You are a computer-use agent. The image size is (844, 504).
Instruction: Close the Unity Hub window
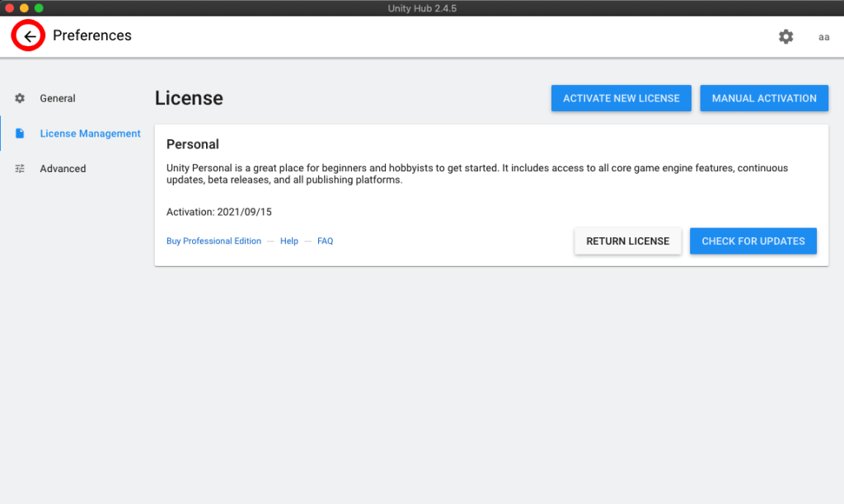point(9,8)
